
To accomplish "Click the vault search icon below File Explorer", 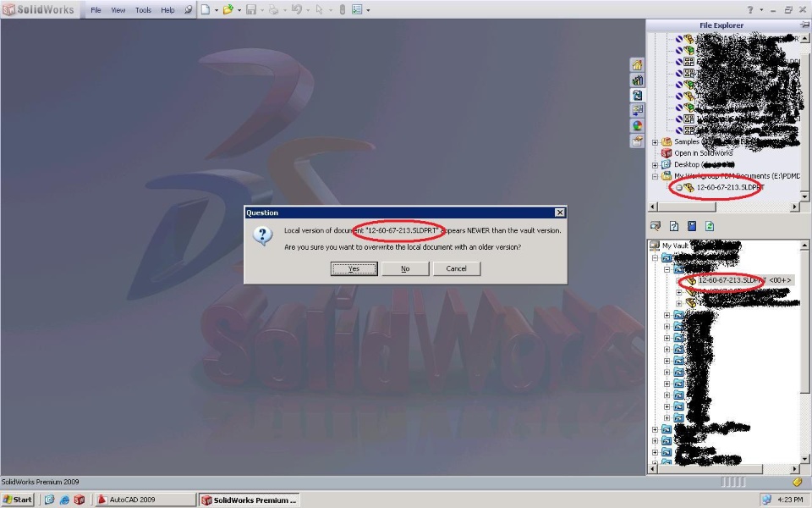I will coord(655,226).
